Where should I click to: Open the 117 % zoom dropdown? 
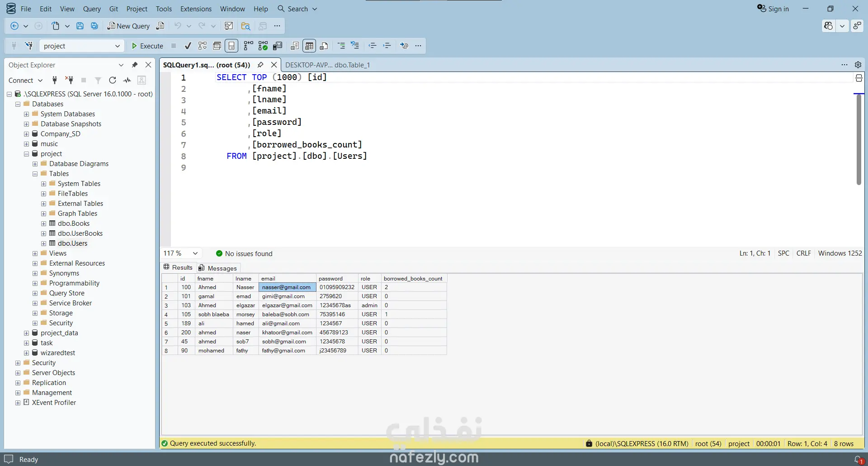click(x=195, y=253)
